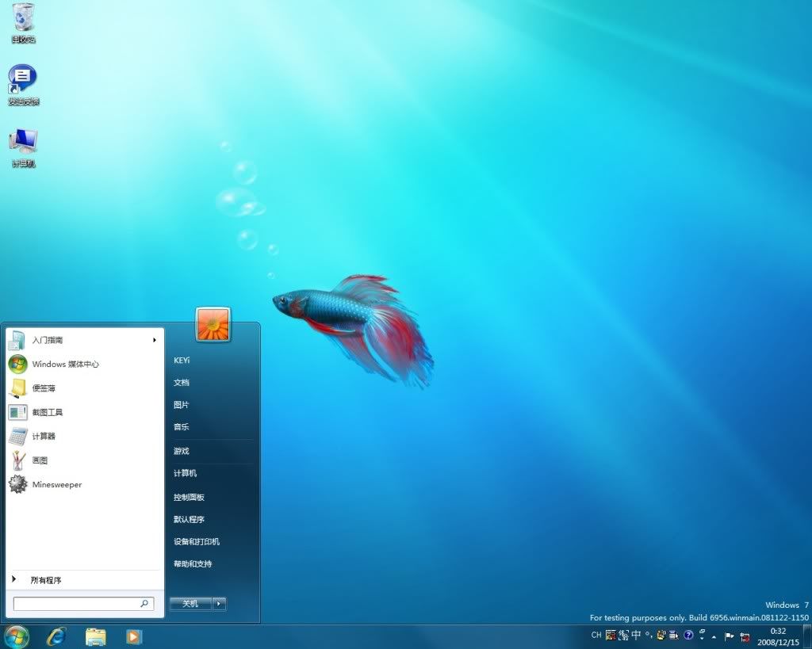The width and height of the screenshot is (812, 649).
Task: Click the Start orb button
Action: (x=16, y=636)
